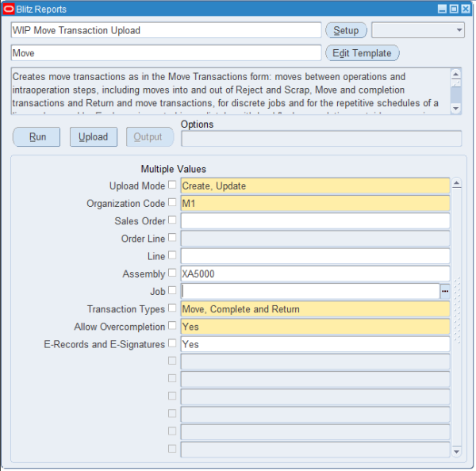Image resolution: width=476 pixels, height=471 pixels.
Task: Open the Setup button
Action: click(346, 30)
